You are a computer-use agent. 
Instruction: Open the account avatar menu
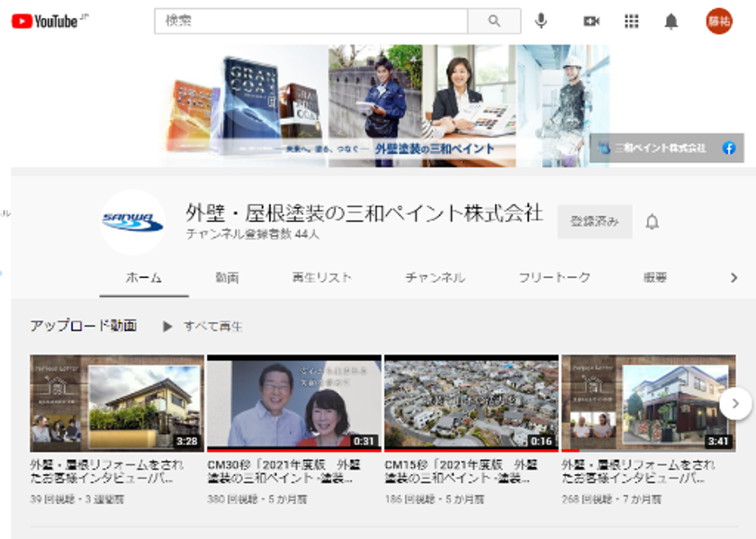[718, 22]
